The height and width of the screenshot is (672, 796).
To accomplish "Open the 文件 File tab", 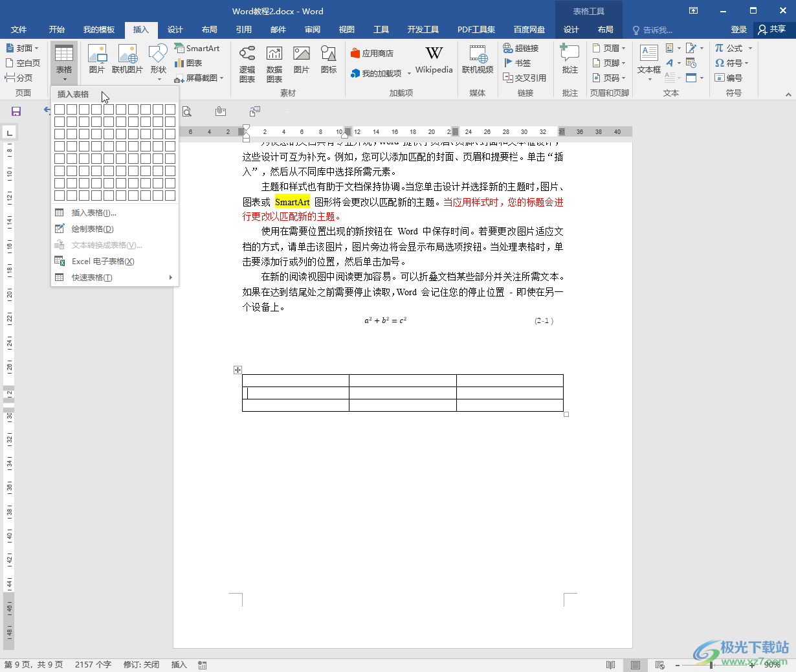I will click(19, 30).
